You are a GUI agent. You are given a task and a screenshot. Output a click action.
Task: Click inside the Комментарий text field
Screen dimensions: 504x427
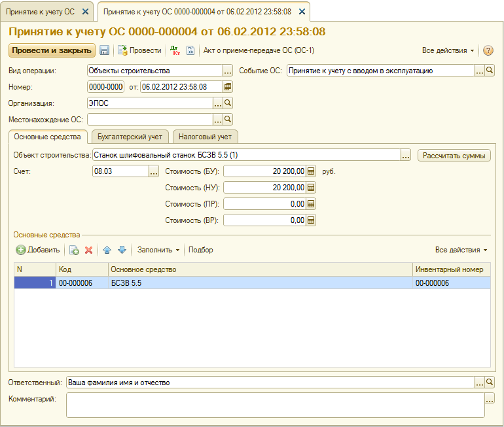[x=275, y=405]
